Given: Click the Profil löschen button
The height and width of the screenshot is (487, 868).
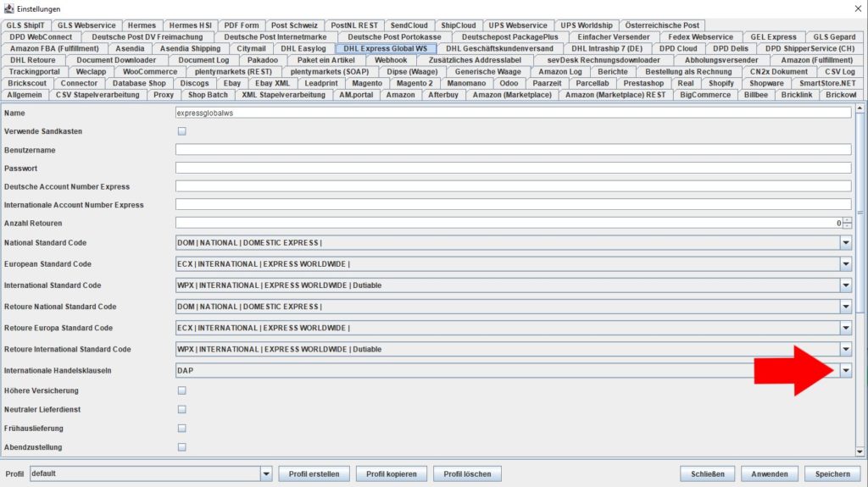Looking at the screenshot, I should (467, 473).
